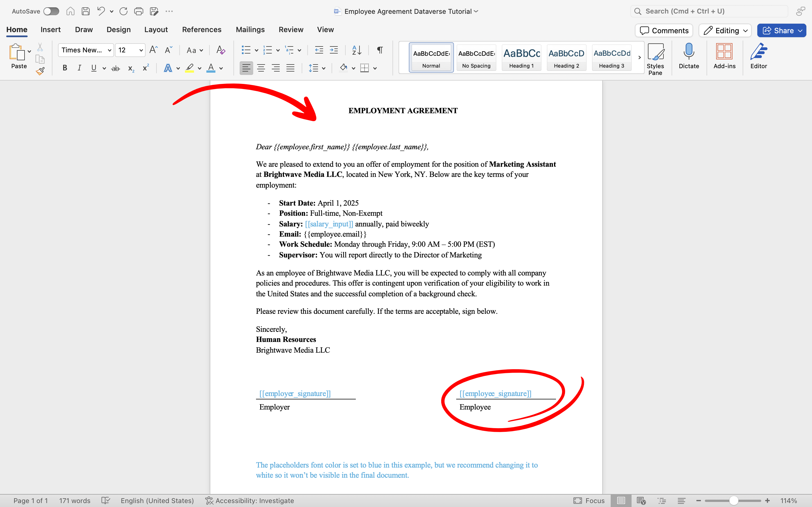Apply superscript formatting
Screen dimensions: 812x507
(x=145, y=68)
